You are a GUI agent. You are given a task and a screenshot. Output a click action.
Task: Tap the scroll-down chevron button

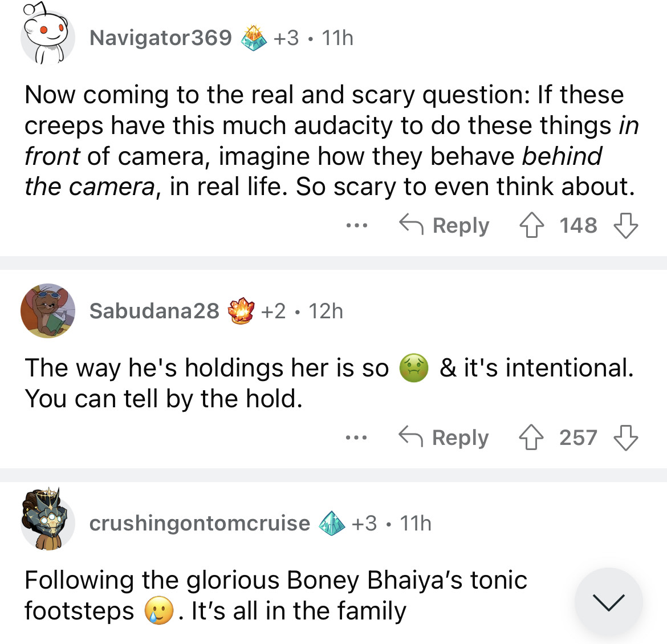(x=608, y=602)
